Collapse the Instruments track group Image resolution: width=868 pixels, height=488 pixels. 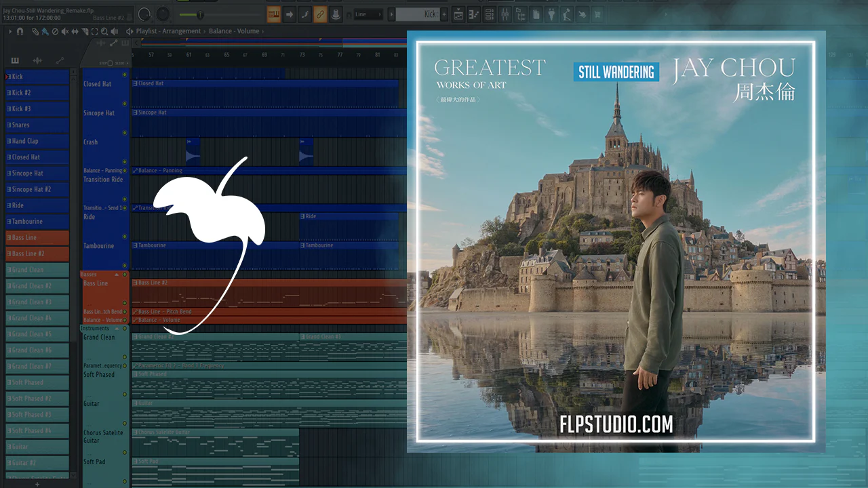116,329
